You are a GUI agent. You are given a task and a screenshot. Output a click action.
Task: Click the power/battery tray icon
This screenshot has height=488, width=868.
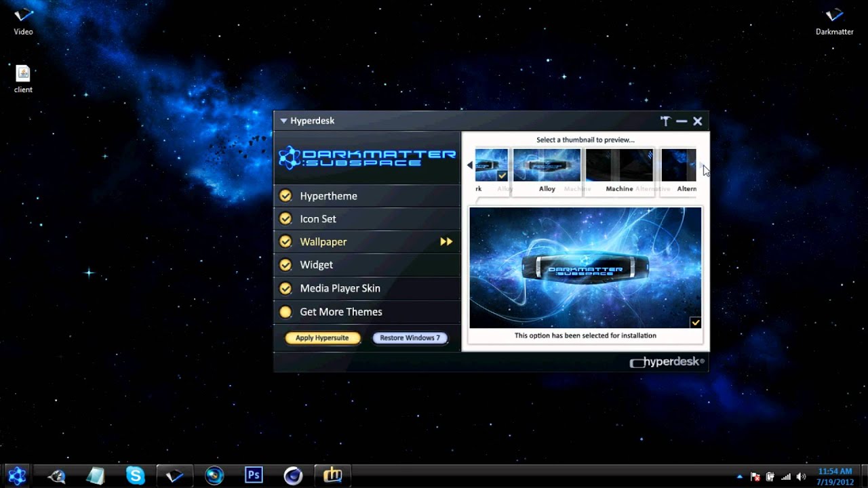[771, 476]
